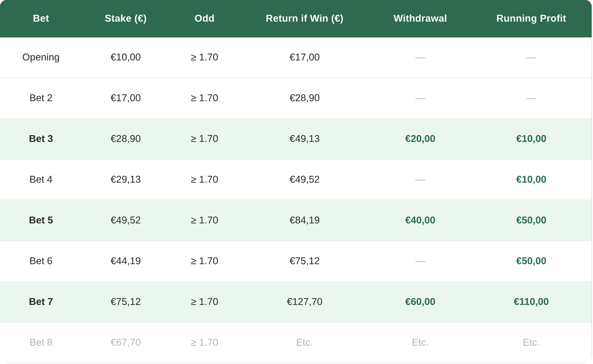593x364 pixels.
Task: Click the '≥ 1.70' odd in Bet 7 row
Action: point(204,302)
